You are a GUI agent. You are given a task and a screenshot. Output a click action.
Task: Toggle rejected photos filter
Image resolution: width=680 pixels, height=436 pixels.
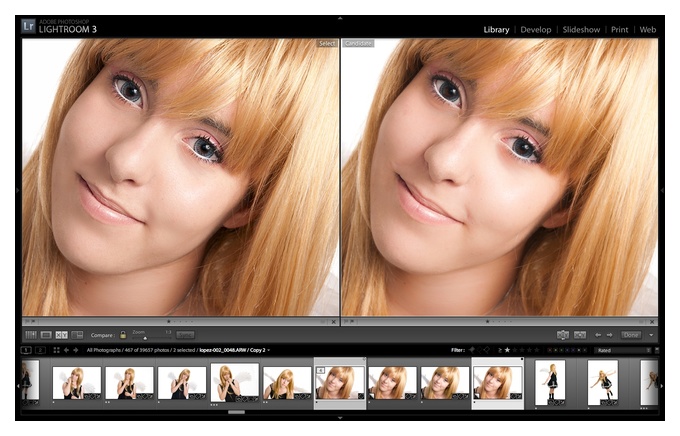487,350
